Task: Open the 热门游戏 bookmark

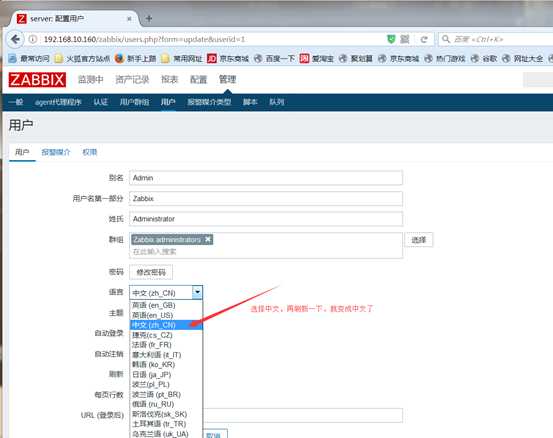Action: tap(445, 59)
